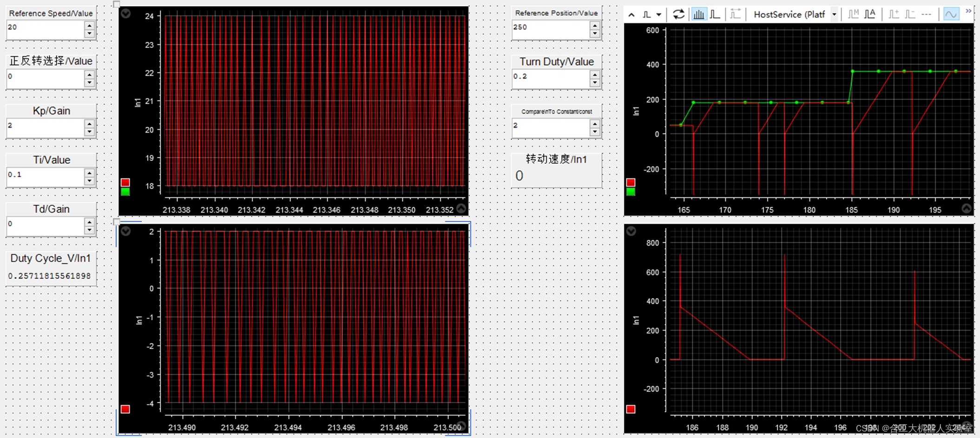
Task: Click the pulse icon with plus sign
Action: [x=894, y=14]
